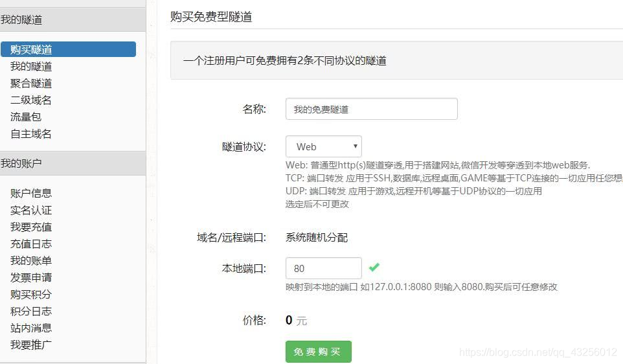The width and height of the screenshot is (623, 364).
Task: Click the green 免费购买 button
Action: (318, 352)
